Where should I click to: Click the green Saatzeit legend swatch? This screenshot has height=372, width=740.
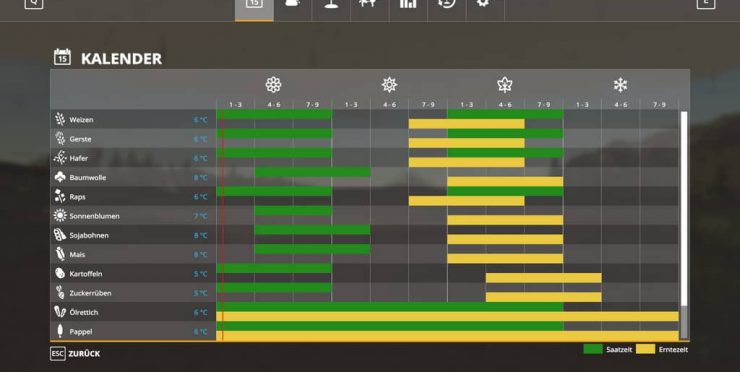point(593,349)
